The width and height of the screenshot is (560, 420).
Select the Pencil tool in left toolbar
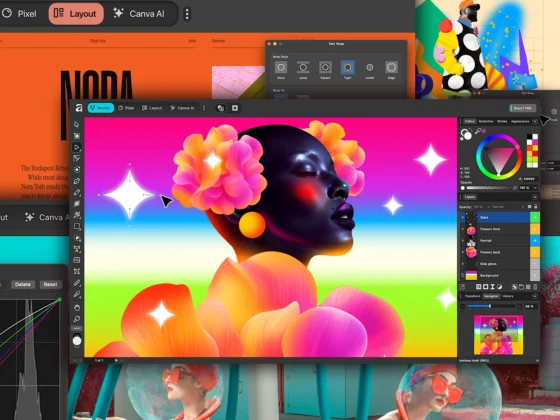pos(77,192)
